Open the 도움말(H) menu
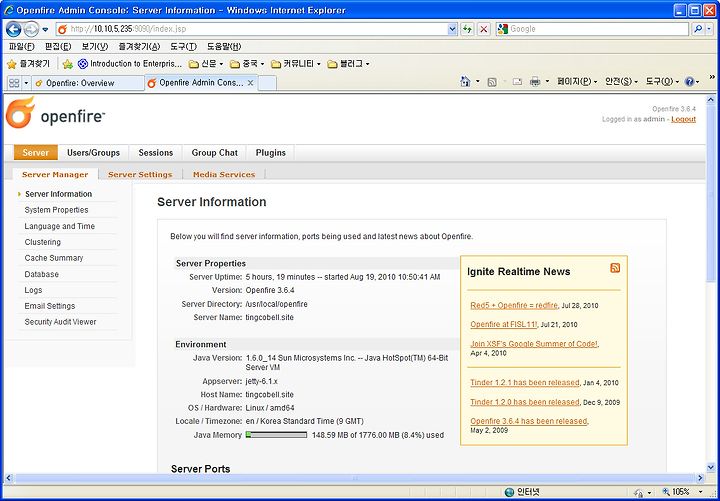720x501 pixels. [224, 46]
